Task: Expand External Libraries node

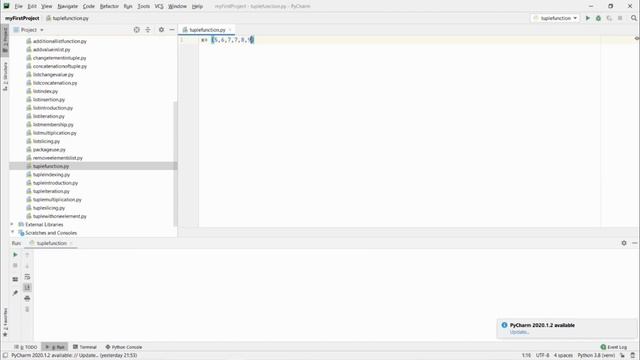Action: (x=12, y=224)
